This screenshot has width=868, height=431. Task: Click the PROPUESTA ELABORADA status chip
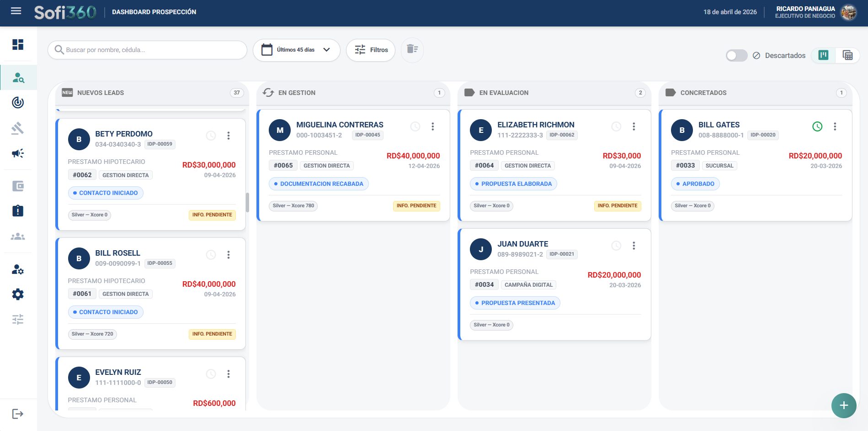click(x=513, y=184)
